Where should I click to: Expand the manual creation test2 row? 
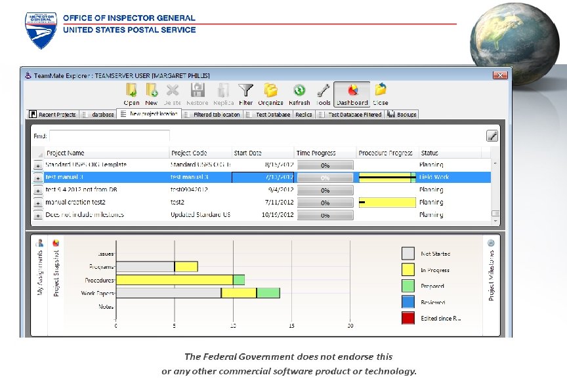coord(38,203)
